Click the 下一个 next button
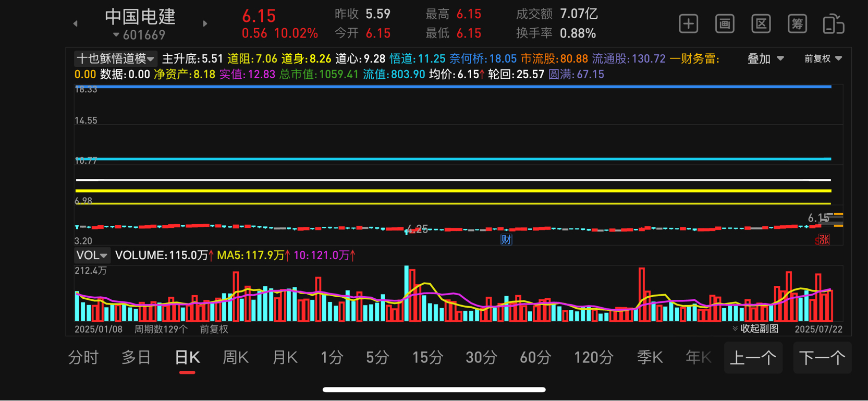This screenshot has height=401, width=868. click(x=822, y=358)
